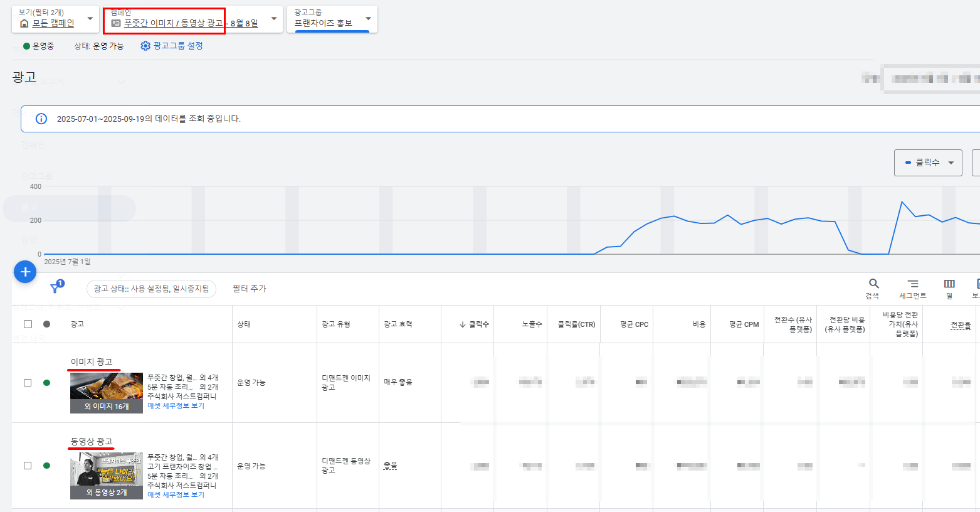Click the 세그먼트 segment icon
Image resolution: width=980 pixels, height=512 pixels.
(x=913, y=284)
